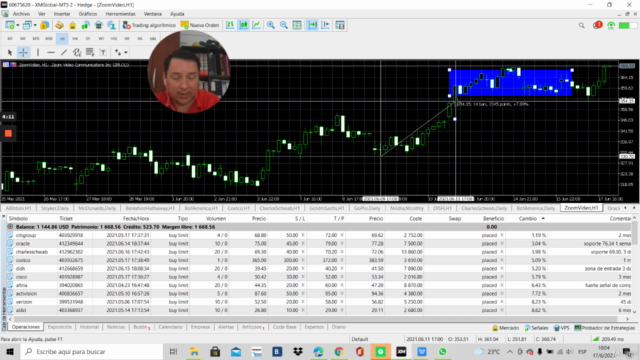Click the search magnifier top right

582,25
